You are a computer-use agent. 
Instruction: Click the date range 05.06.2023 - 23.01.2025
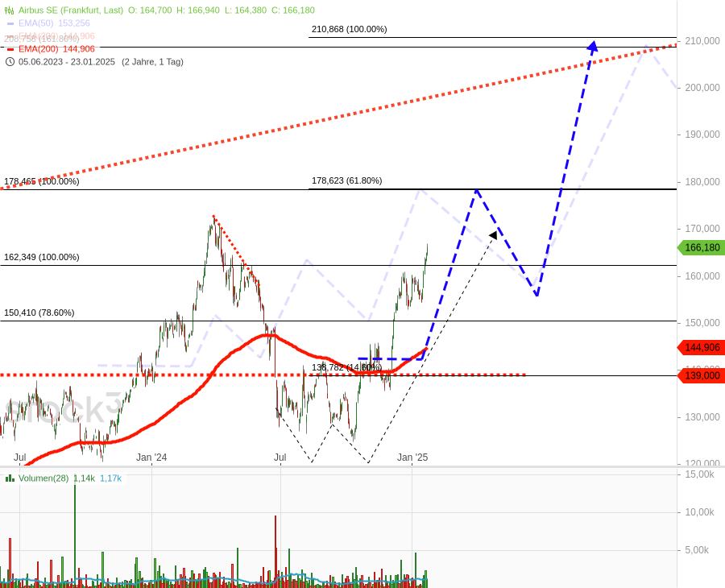tap(67, 62)
